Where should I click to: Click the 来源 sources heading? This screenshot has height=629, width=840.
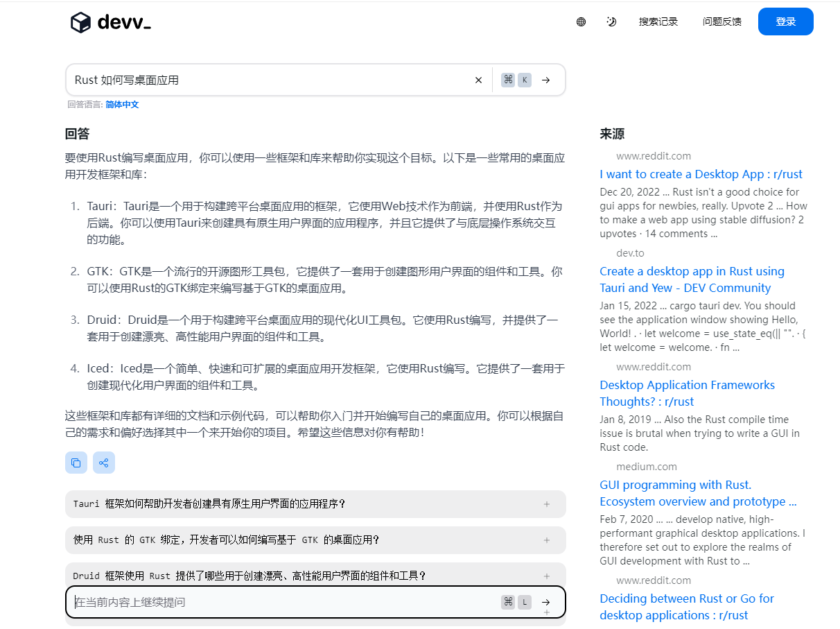(x=612, y=134)
